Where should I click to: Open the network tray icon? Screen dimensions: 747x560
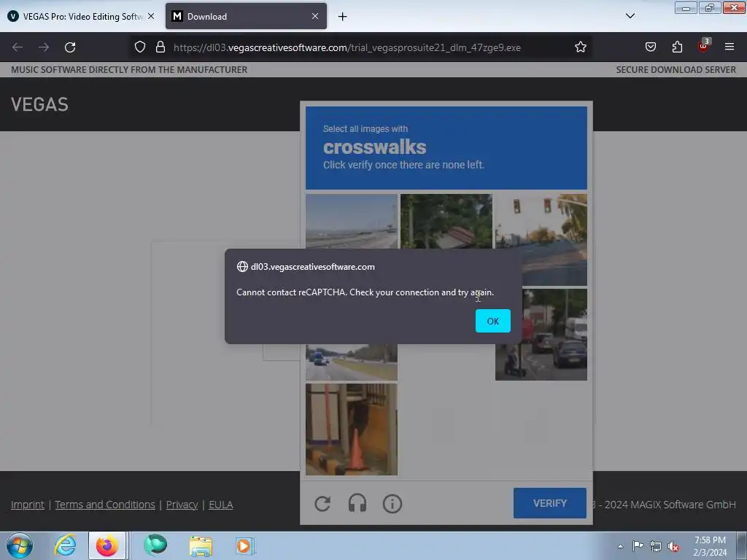pos(656,546)
